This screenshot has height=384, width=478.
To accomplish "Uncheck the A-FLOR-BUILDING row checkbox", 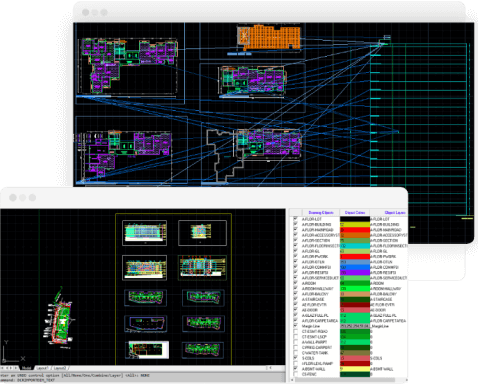I will coord(295,224).
